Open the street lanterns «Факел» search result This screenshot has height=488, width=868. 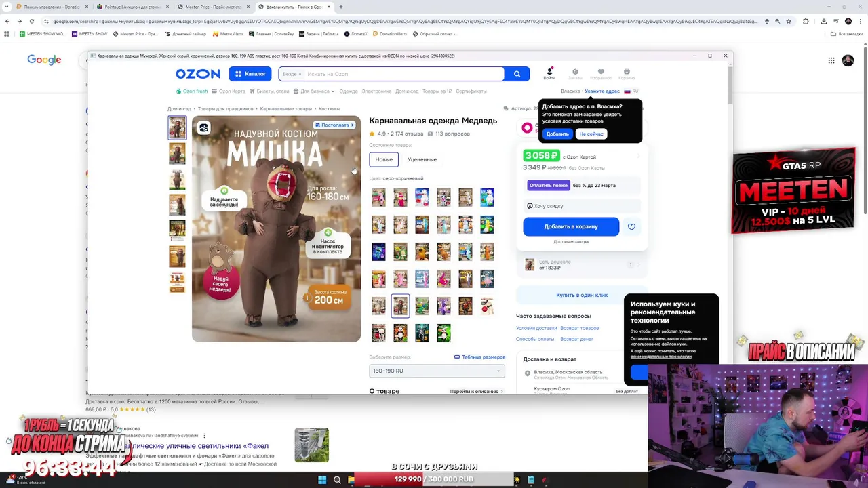point(197,446)
